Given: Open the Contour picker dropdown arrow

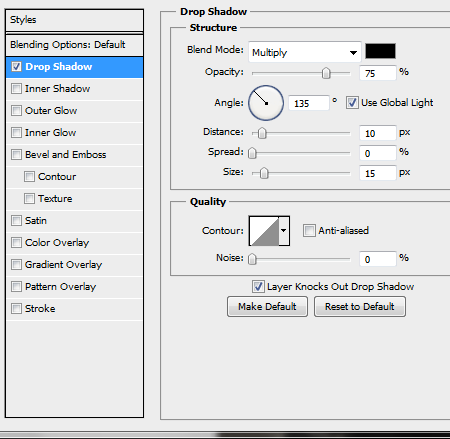Looking at the screenshot, I should 284,230.
